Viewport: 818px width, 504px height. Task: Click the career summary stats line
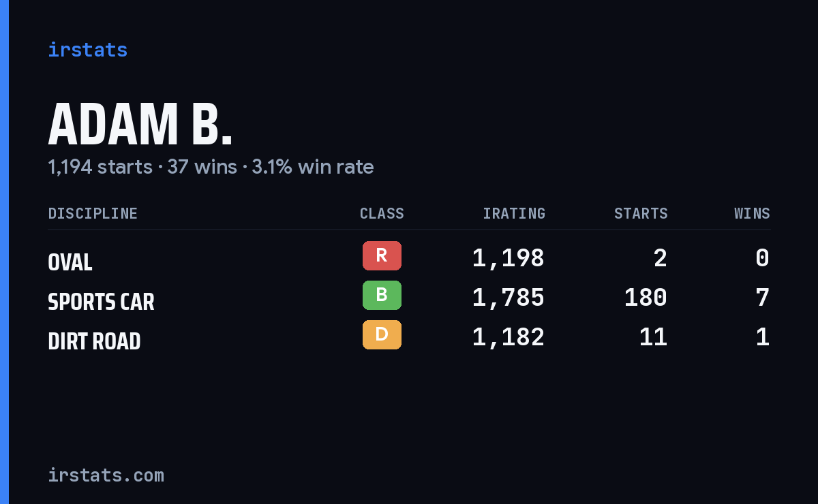pos(211,167)
